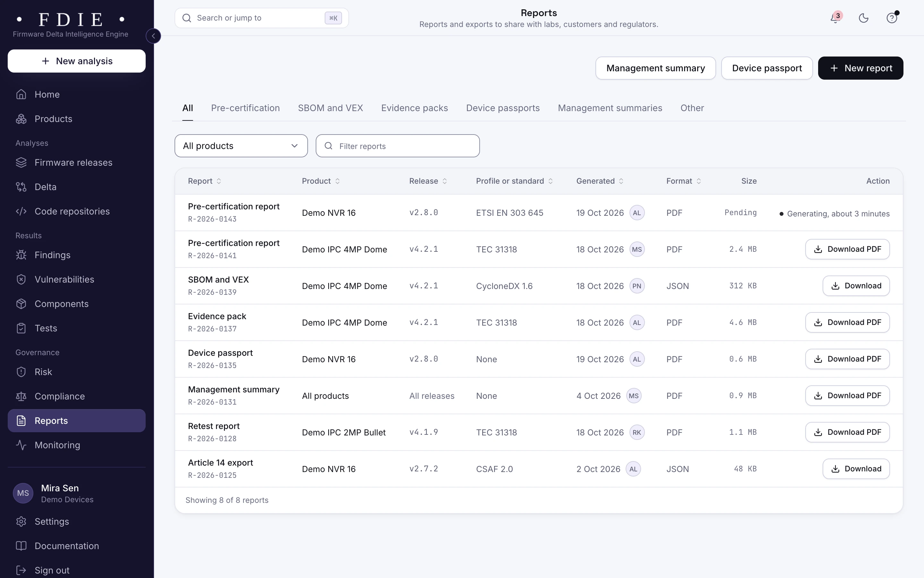
Task: Open Tests page
Action: pos(76,328)
